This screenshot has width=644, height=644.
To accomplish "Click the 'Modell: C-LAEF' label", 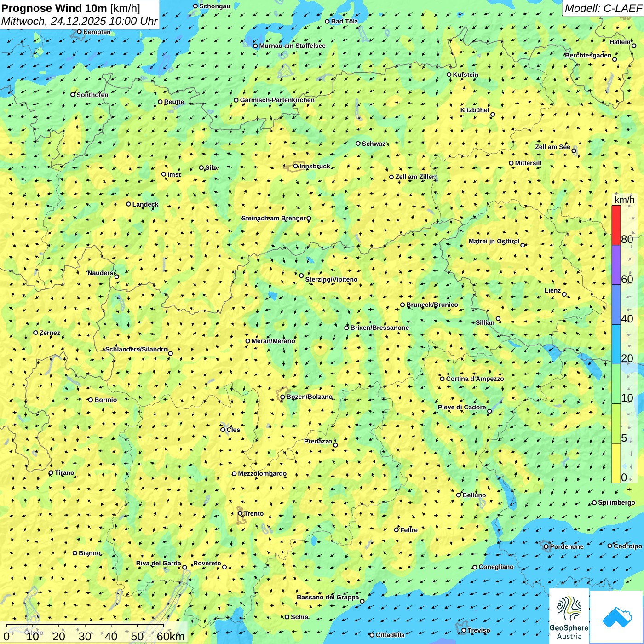I will [603, 8].
